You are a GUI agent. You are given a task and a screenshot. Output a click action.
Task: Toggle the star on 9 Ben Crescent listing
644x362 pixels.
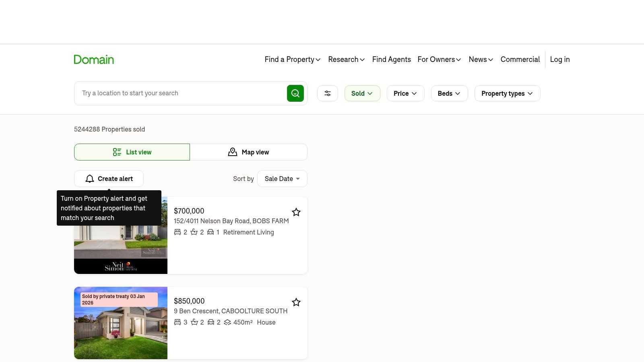(x=296, y=302)
